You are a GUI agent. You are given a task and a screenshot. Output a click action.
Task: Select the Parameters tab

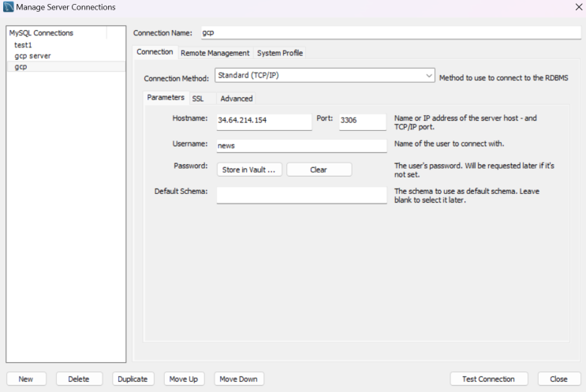166,98
